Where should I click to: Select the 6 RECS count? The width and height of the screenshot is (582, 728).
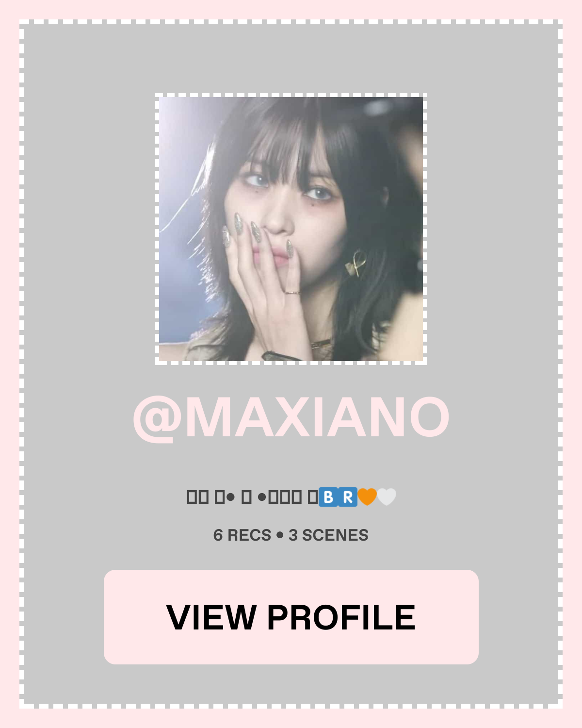point(242,535)
